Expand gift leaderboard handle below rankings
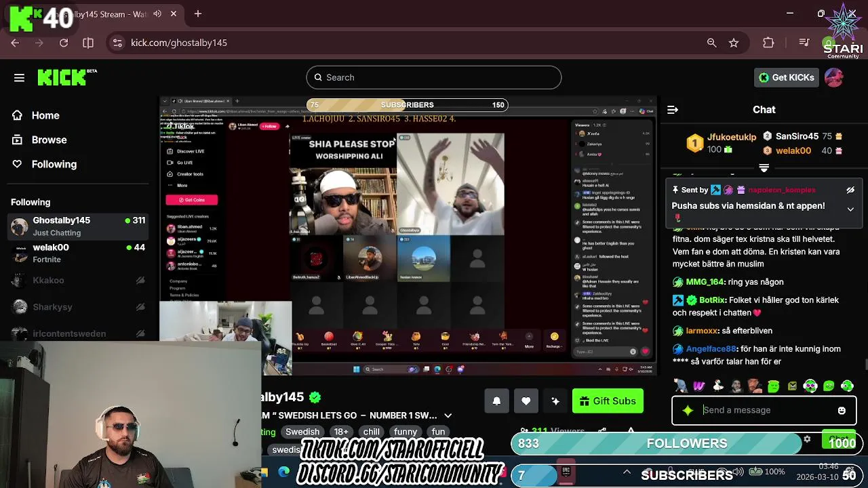The width and height of the screenshot is (868, 488). coord(764,167)
